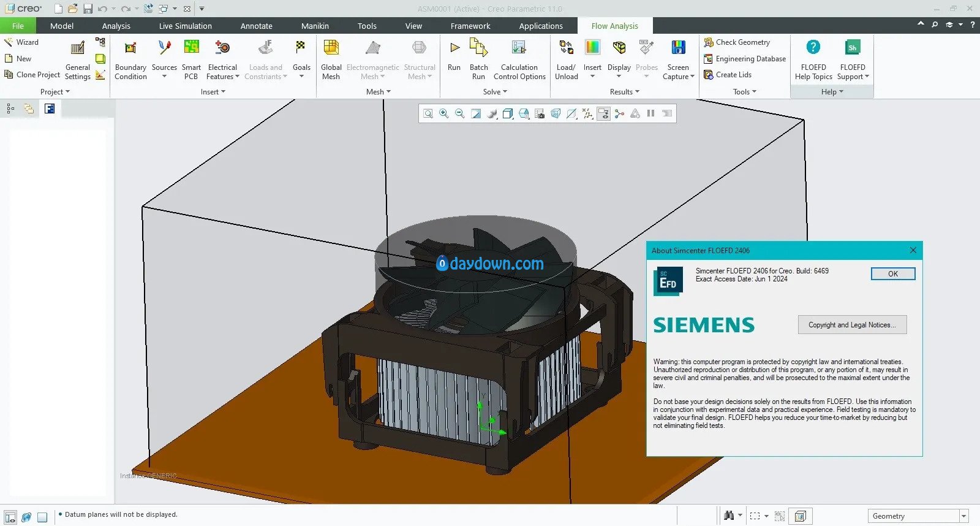
Task: Expand the Project group dropdown
Action: pos(55,92)
